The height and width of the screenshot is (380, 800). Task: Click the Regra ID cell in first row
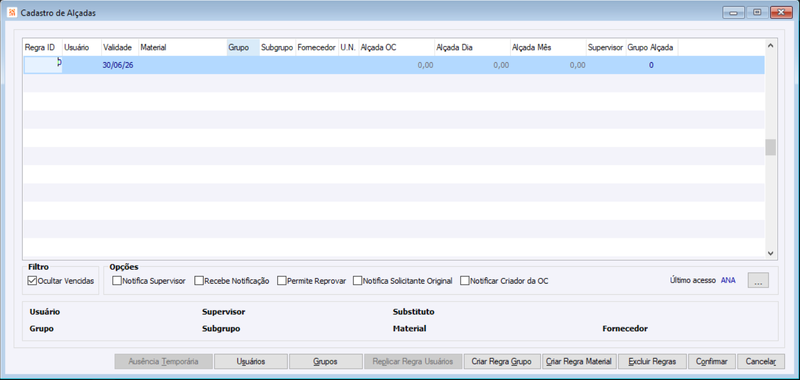(43, 65)
